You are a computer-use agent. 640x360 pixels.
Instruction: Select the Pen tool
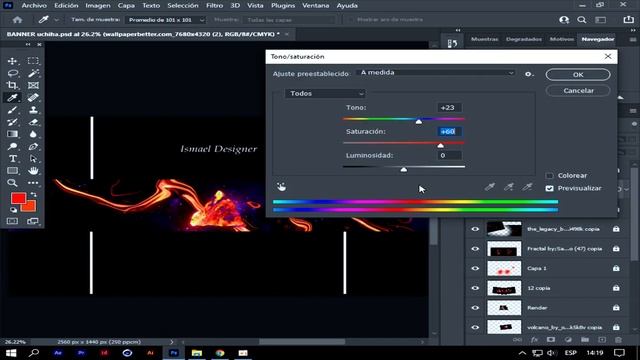[x=33, y=146]
